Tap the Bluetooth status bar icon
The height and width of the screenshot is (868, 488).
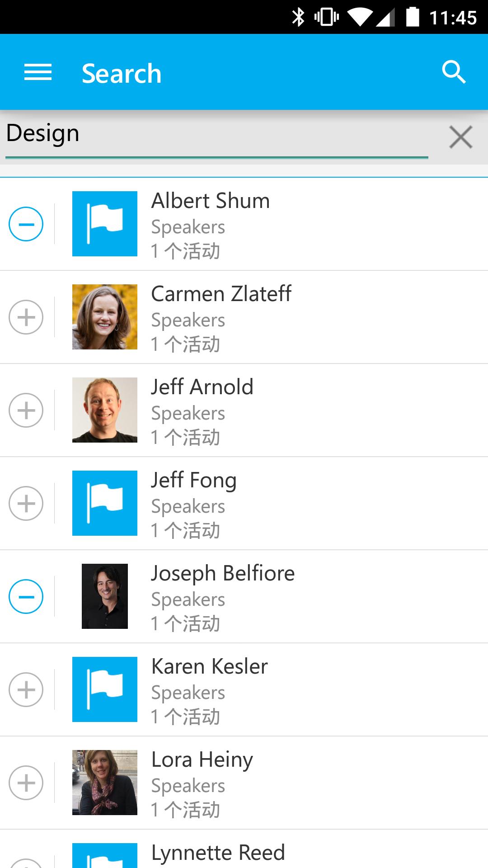click(x=298, y=17)
